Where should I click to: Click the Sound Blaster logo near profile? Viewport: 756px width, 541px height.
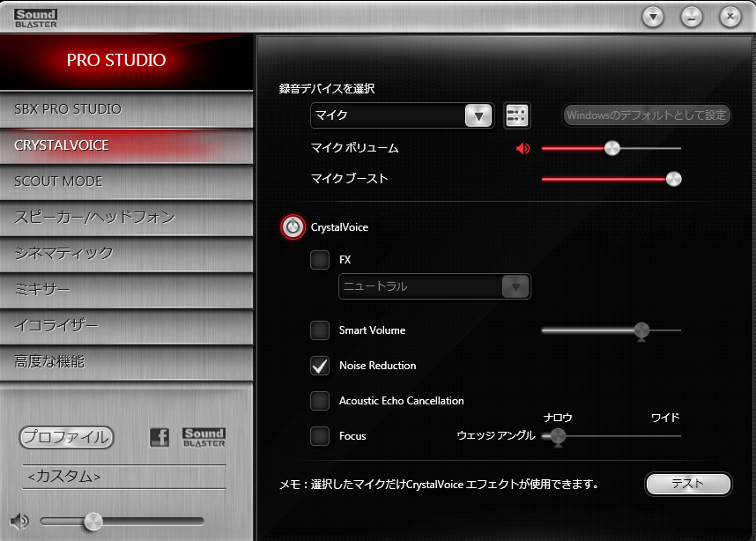coord(204,437)
